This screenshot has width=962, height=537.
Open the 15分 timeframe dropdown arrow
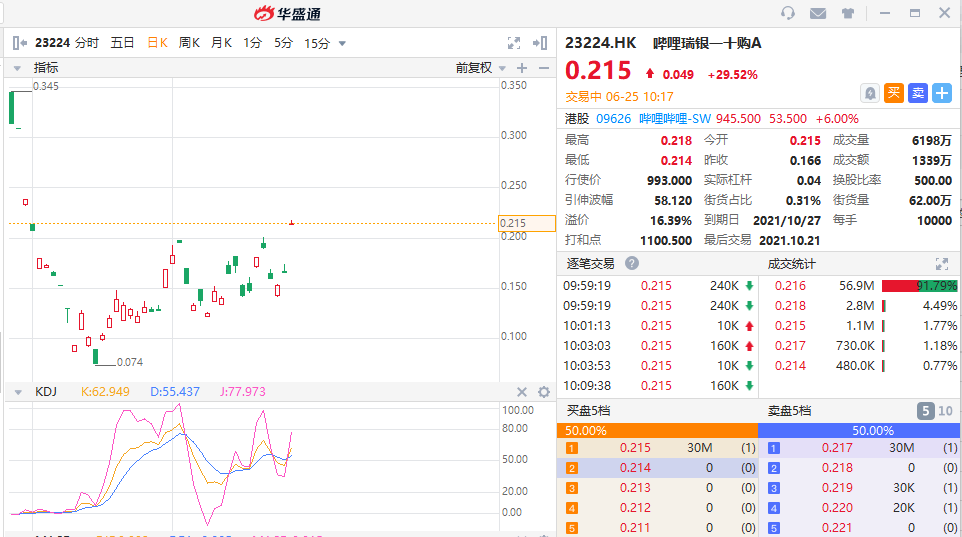pyautogui.click(x=342, y=43)
